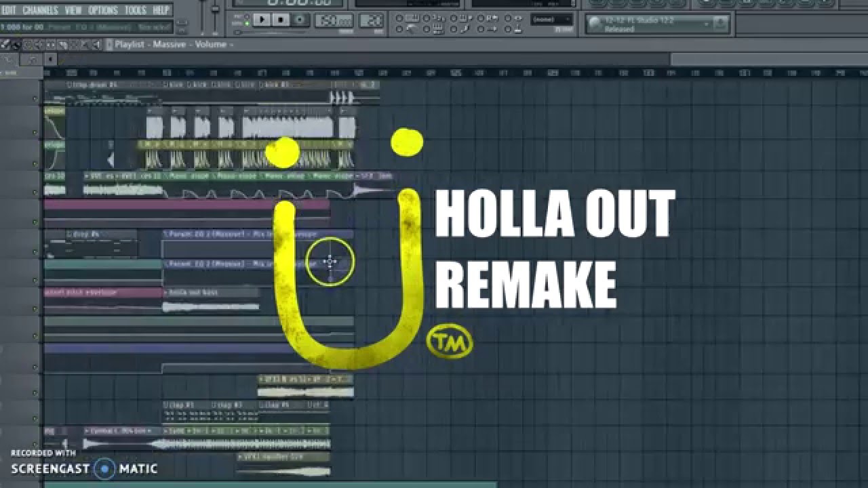Toggle the metronome icon

pos(412,29)
